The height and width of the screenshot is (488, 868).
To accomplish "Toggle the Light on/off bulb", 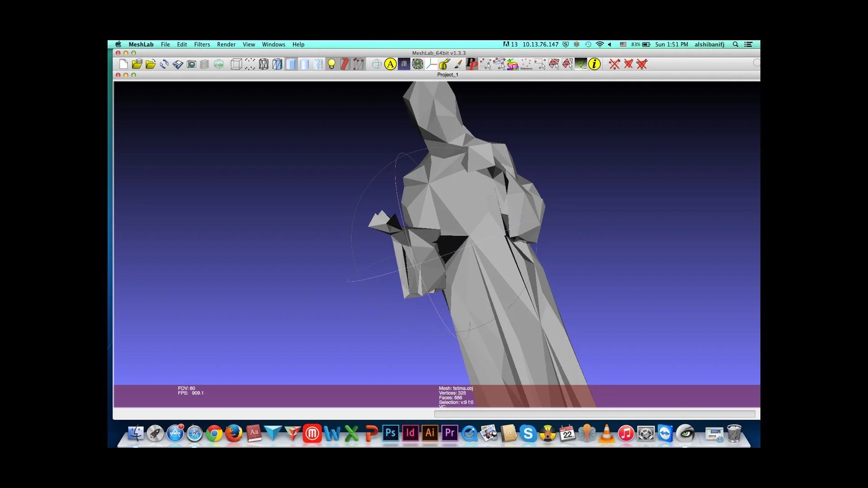I will (x=331, y=64).
